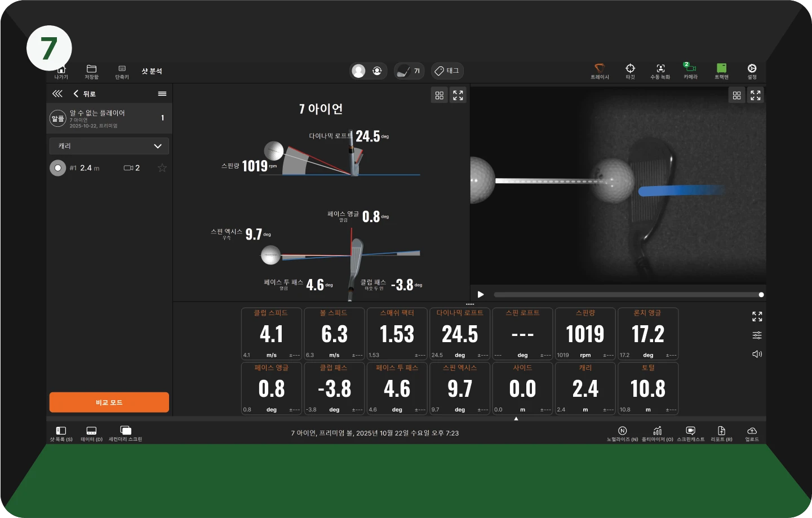This screenshot has width=812, height=518.
Task: Select the 스매쉬 팩터 tile
Action: pos(397,334)
